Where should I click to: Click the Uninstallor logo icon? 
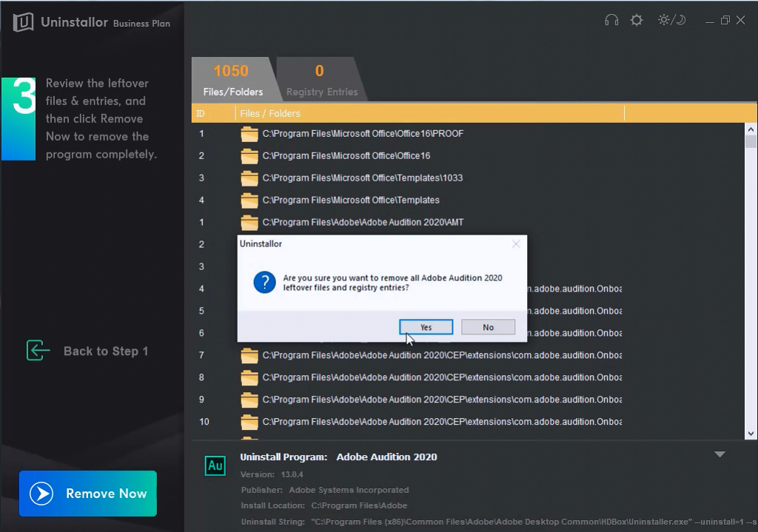coord(23,22)
